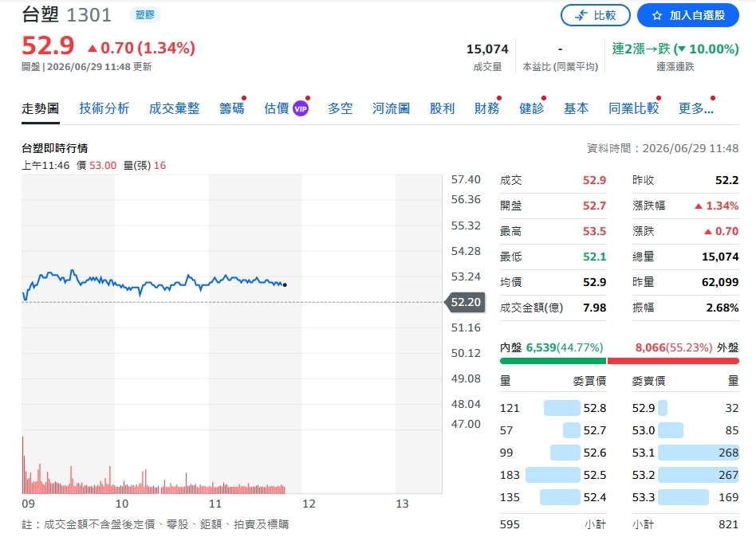Click the ask subtotal 821
Viewport: 756px width, 545px height.
(728, 524)
